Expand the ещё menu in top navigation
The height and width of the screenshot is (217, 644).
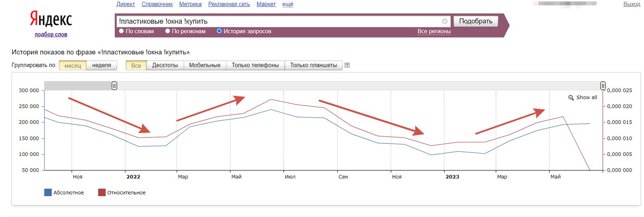point(287,4)
